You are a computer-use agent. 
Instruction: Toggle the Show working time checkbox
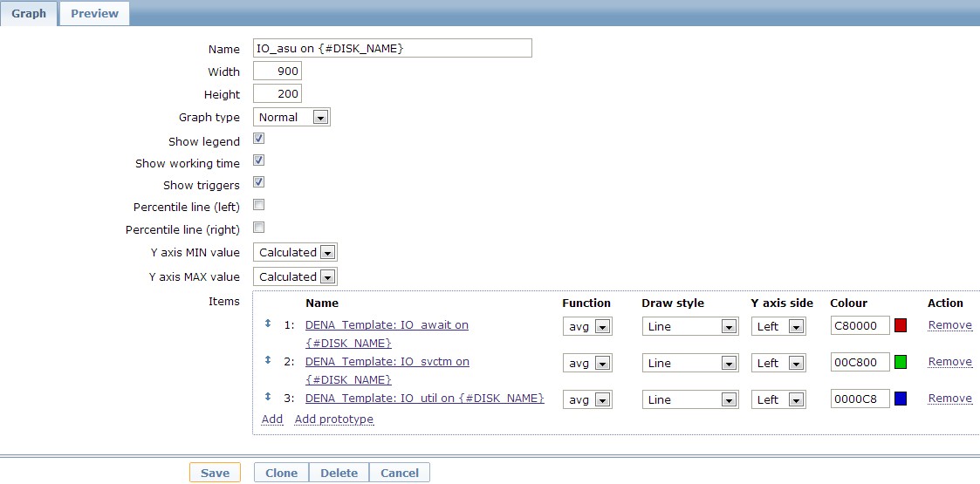[x=259, y=160]
